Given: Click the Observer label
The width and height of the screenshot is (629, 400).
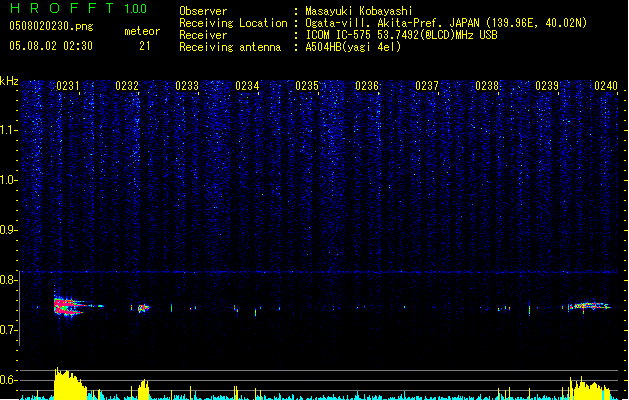Looking at the screenshot, I should (x=203, y=11).
